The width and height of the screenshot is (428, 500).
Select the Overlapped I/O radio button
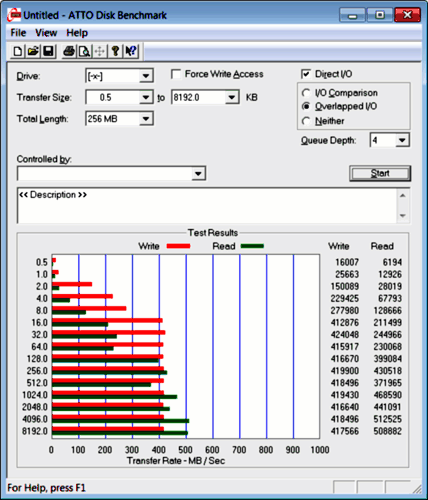[306, 106]
